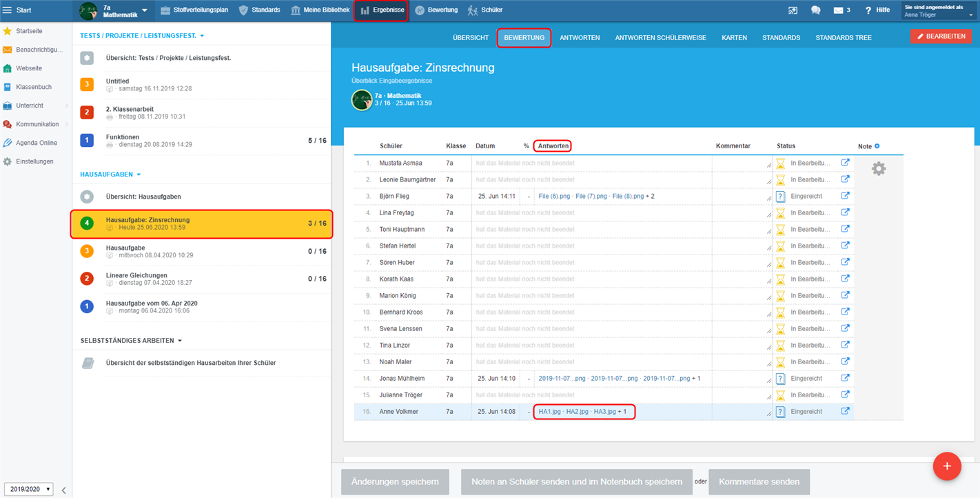Click the comment field for Mustafa Asmaa

tap(742, 163)
